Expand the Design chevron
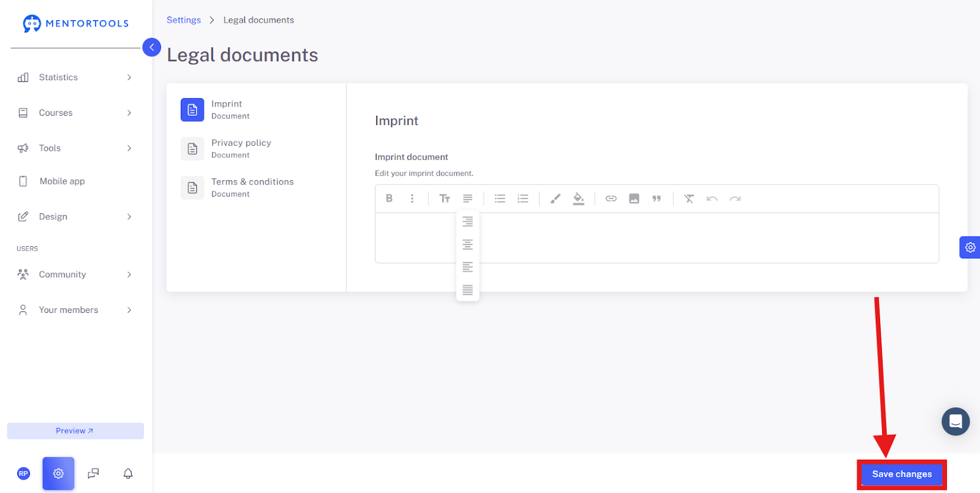Screen dimensions: 980x493 [129, 217]
